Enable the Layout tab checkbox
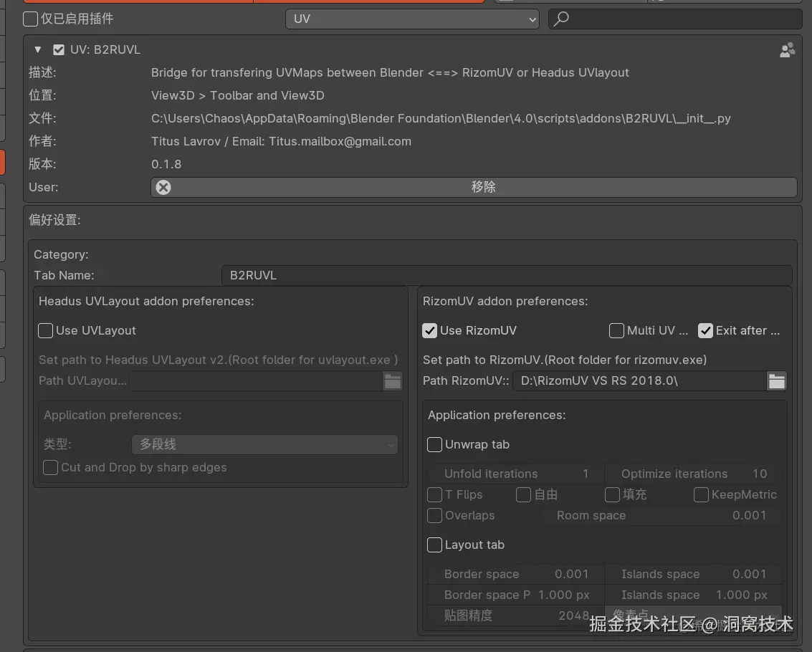 click(x=434, y=545)
